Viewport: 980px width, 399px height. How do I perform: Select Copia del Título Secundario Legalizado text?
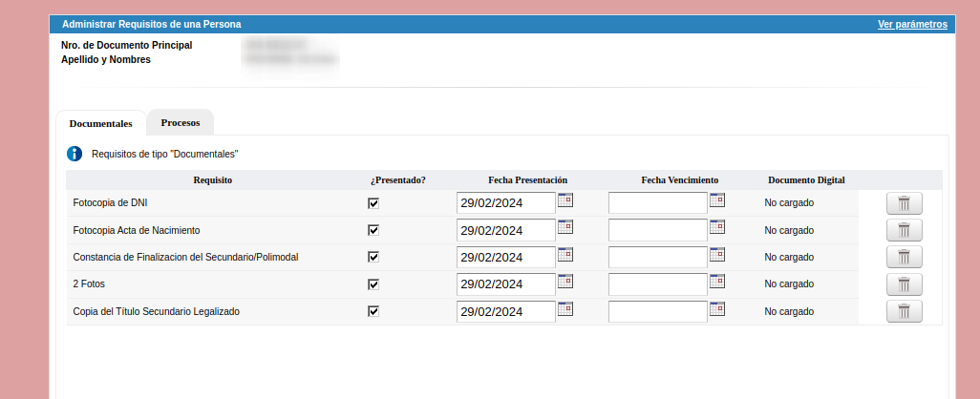(157, 311)
